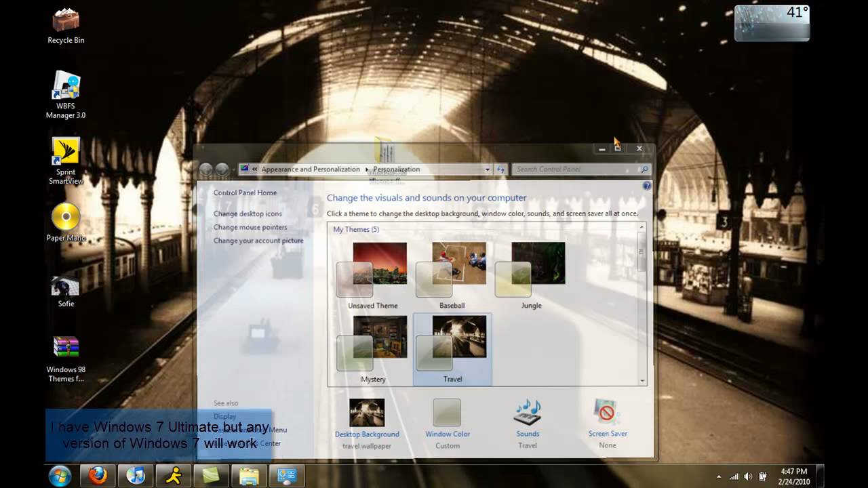This screenshot has width=868, height=488.
Task: Open AIM running man taskbar icon
Action: tap(174, 475)
